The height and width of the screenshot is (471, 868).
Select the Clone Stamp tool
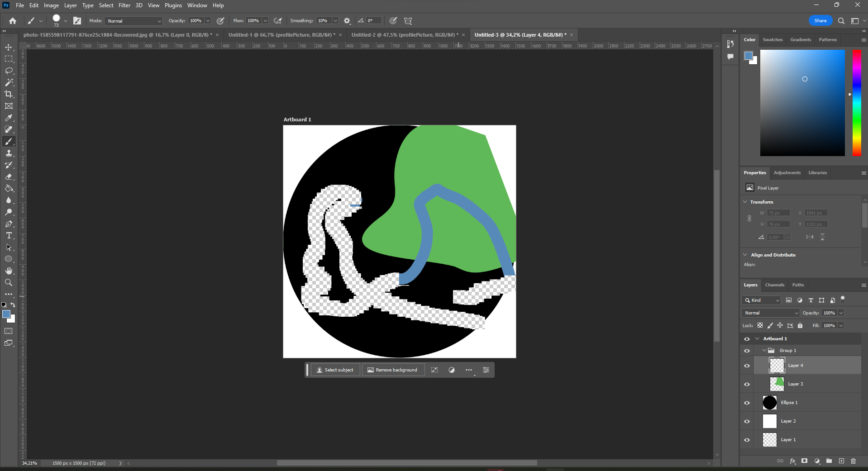click(x=9, y=153)
